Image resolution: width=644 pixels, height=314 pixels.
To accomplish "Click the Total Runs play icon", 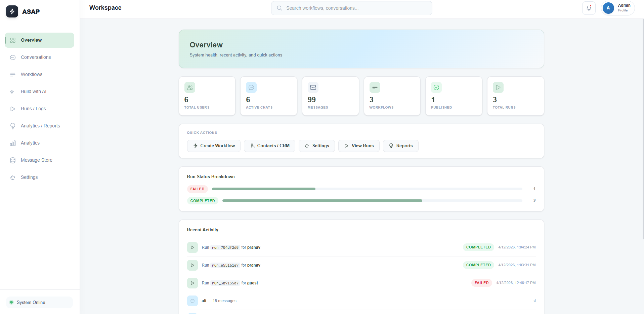I will click(x=498, y=87).
